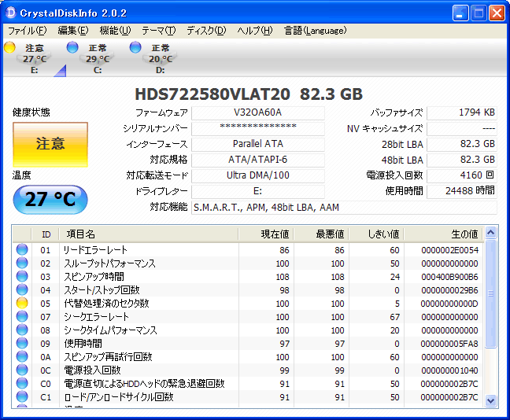This screenshot has height=420, width=510.
Task: Click the 対応規格 field ATA/ATAPI-6
Action: tap(258, 160)
